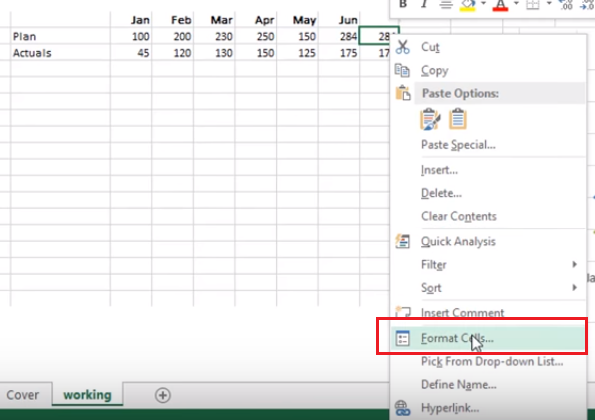Open the fill color dropdown arrow
Image resolution: width=595 pixels, height=420 pixels.
coord(483,4)
